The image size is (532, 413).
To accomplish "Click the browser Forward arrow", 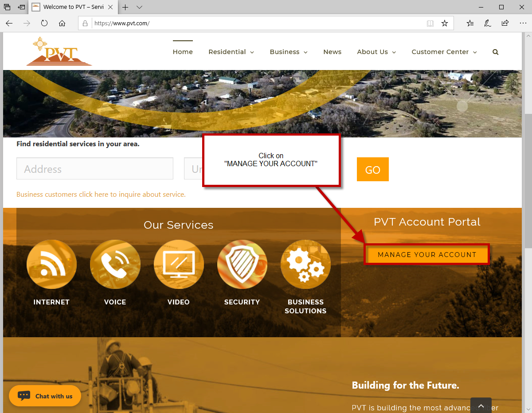I will pyautogui.click(x=27, y=23).
